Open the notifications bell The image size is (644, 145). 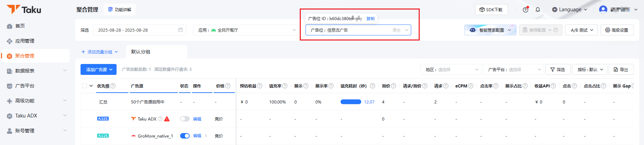[538, 10]
